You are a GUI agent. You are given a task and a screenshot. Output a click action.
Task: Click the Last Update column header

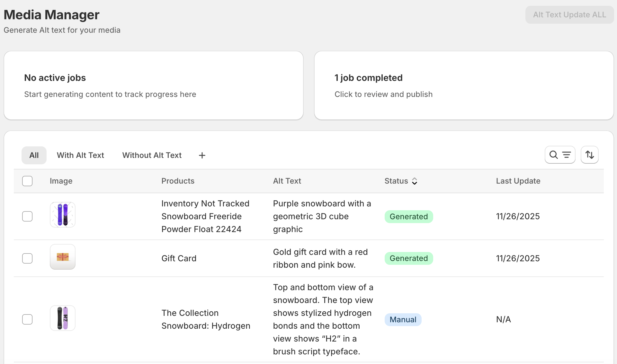[518, 181]
